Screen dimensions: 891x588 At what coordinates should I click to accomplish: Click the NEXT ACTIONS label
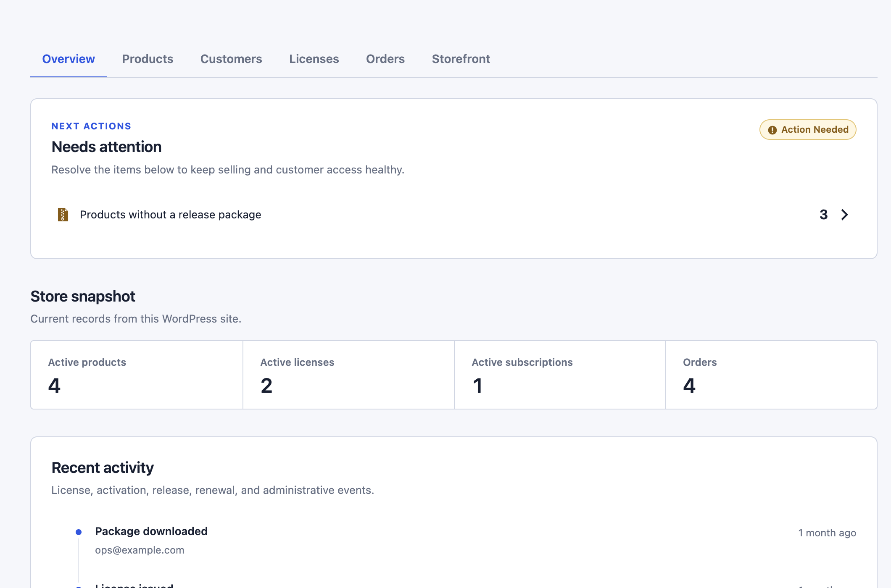[x=91, y=126]
